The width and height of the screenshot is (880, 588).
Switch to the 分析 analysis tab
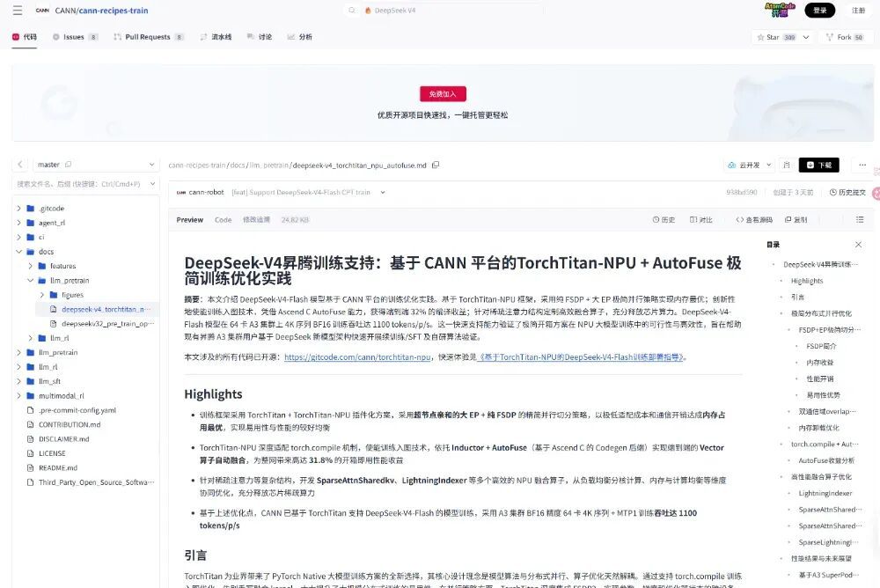(x=300, y=37)
